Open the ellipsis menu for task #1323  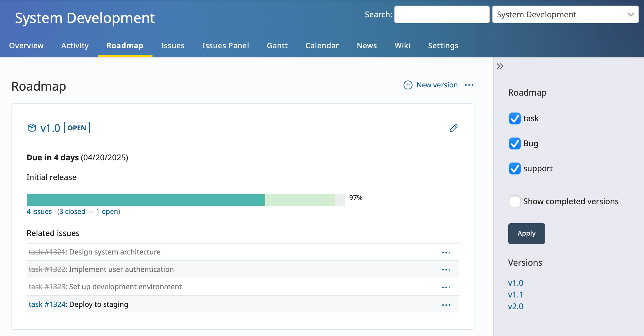(446, 287)
